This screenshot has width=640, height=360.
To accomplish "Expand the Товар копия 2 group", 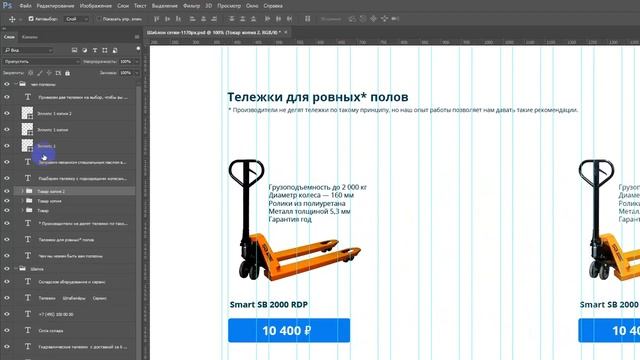I will 22,191.
